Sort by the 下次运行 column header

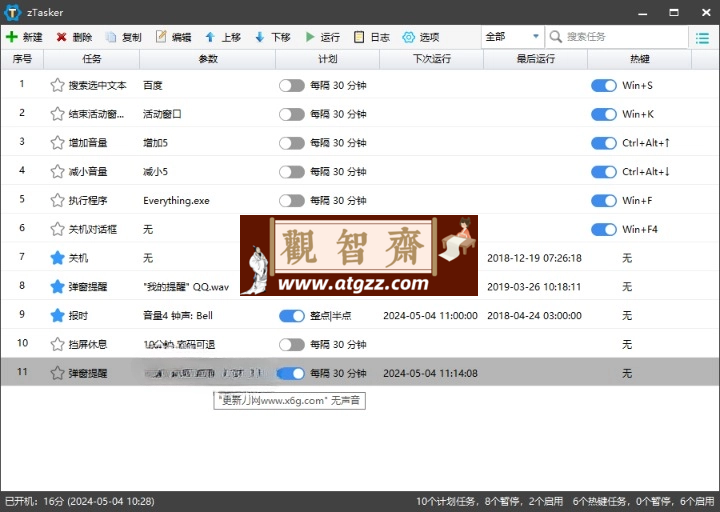(432, 59)
